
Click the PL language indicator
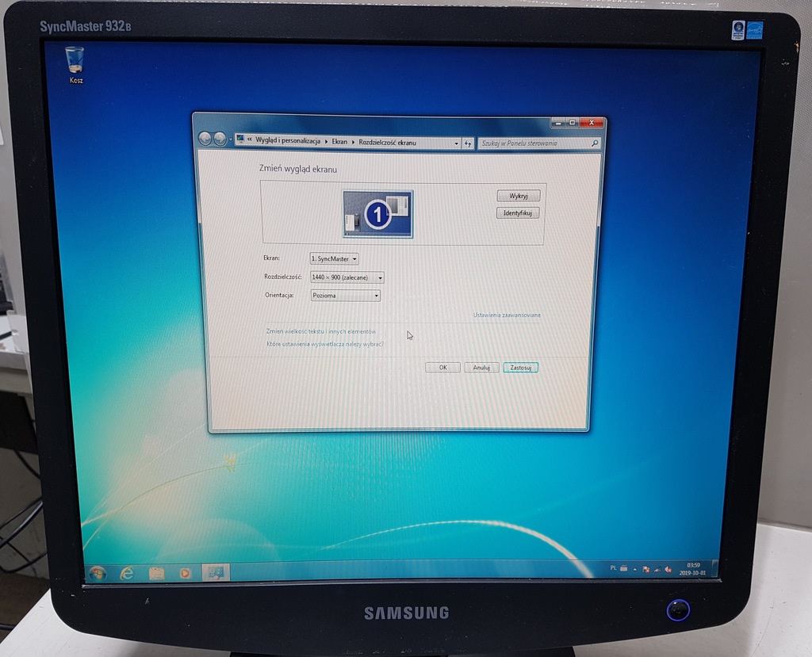click(613, 568)
